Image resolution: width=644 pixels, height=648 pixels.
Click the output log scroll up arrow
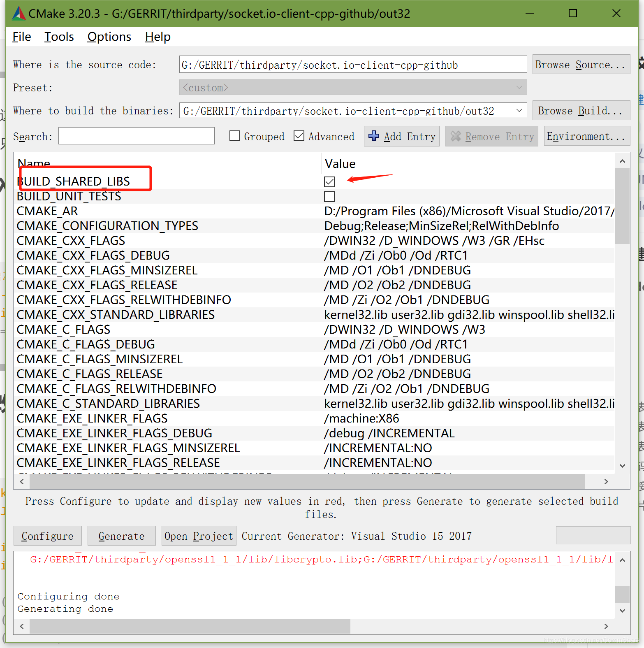(622, 560)
